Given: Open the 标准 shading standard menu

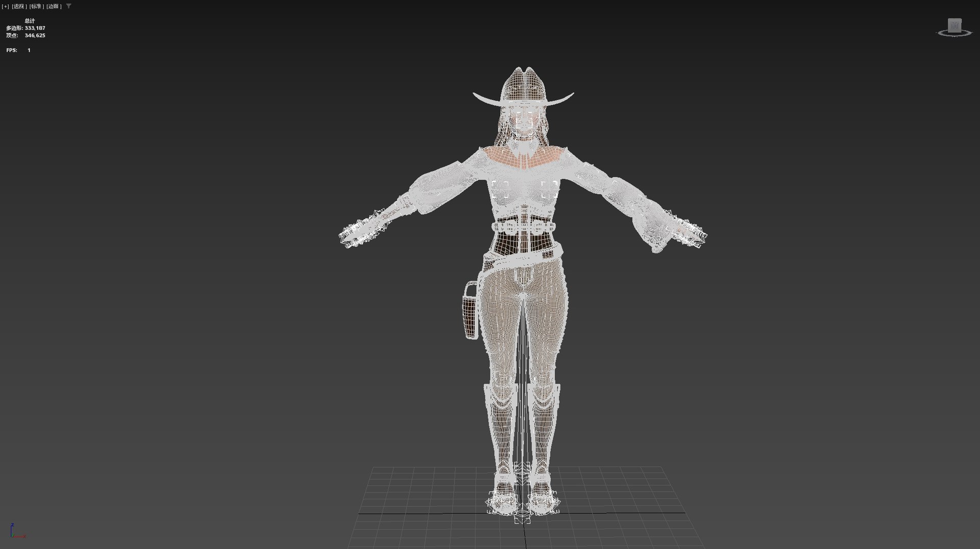Looking at the screenshot, I should [x=36, y=7].
